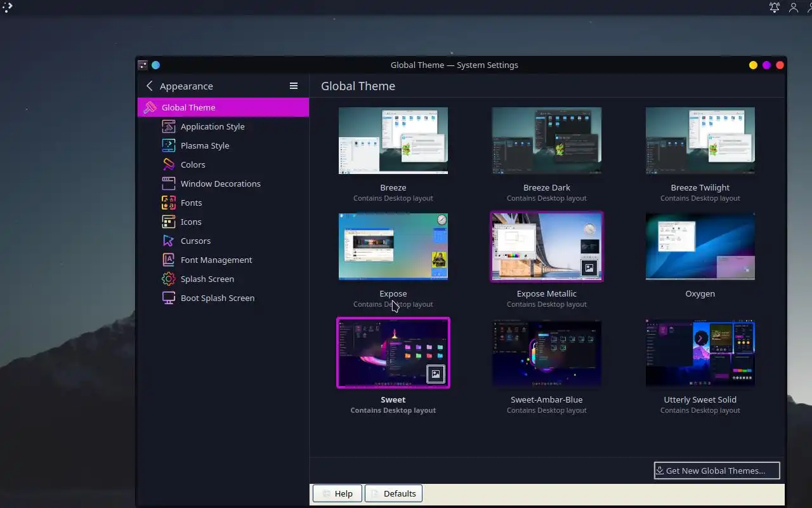Image resolution: width=812 pixels, height=508 pixels.
Task: Click the Help button
Action: tap(337, 493)
